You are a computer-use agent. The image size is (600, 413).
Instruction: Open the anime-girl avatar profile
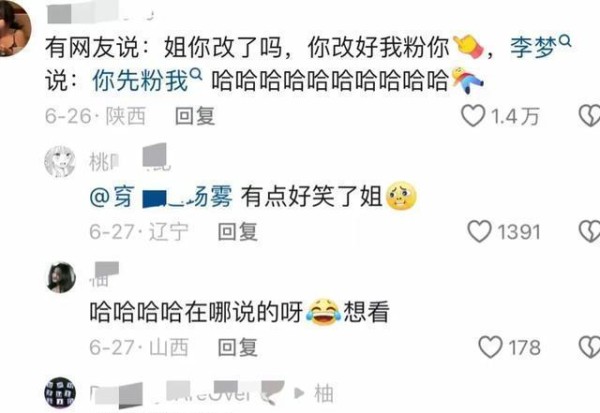pos(60,162)
